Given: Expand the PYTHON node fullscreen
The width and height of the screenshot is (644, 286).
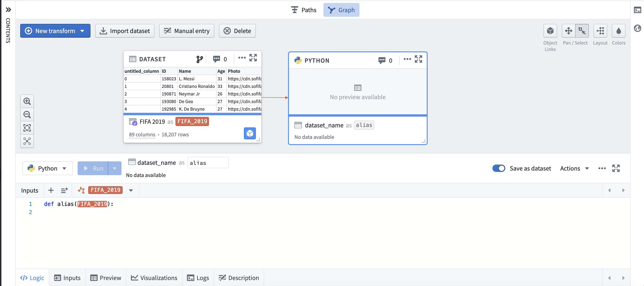Looking at the screenshot, I should (x=418, y=59).
